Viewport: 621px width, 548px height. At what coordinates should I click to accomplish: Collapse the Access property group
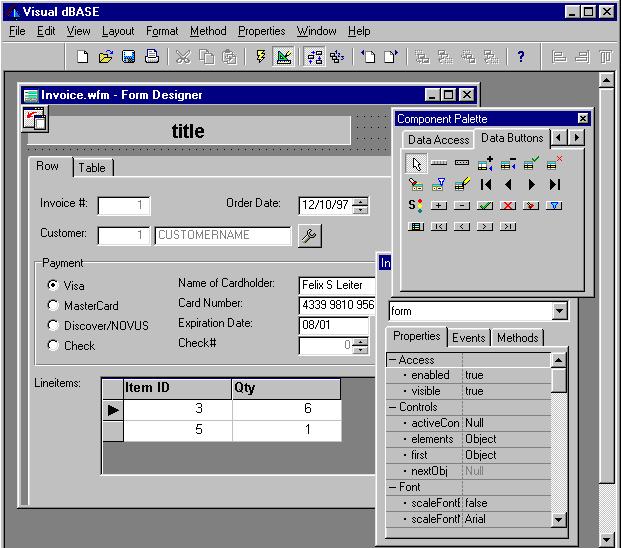392,360
